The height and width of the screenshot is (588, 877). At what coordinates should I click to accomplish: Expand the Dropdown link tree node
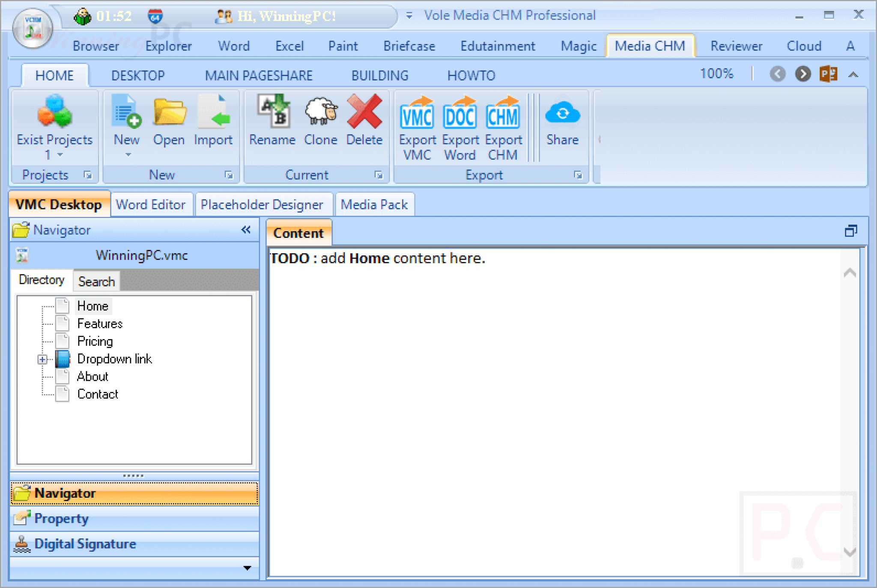(x=42, y=359)
